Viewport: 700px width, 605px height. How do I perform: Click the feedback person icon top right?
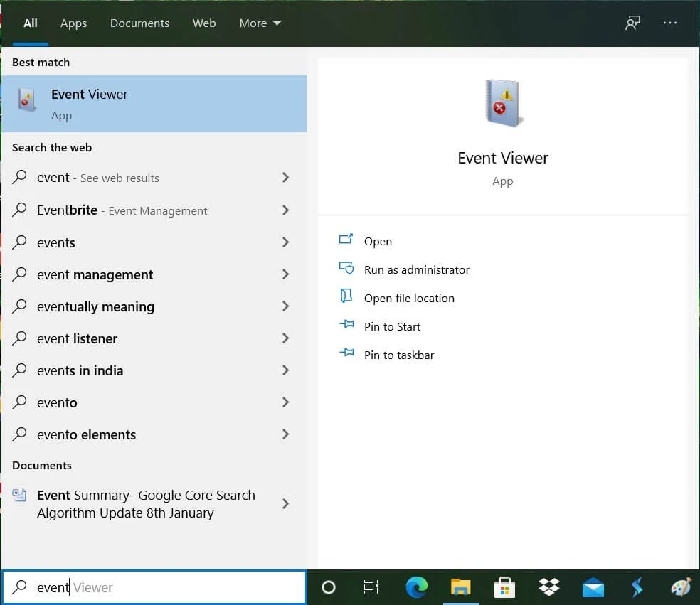[632, 23]
